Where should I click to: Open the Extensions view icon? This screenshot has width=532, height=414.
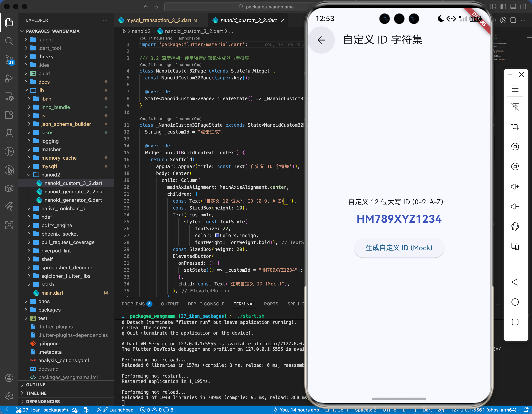coord(9,115)
